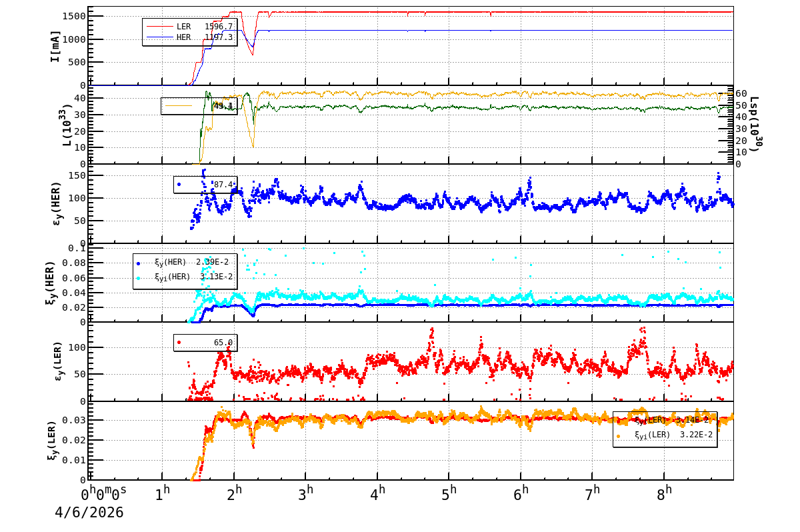Click the 1500 tick on the current axis
This screenshot has height=532, width=800.
point(74,16)
